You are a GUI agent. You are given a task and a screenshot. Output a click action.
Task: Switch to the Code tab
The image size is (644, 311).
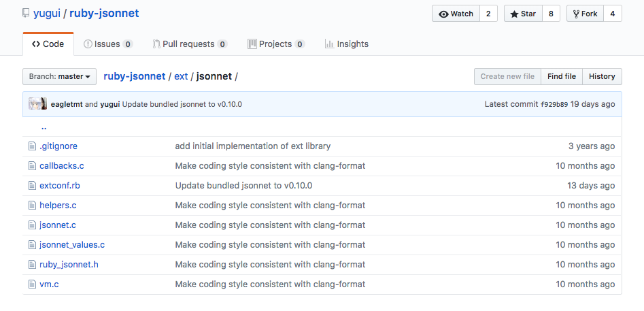click(48, 44)
